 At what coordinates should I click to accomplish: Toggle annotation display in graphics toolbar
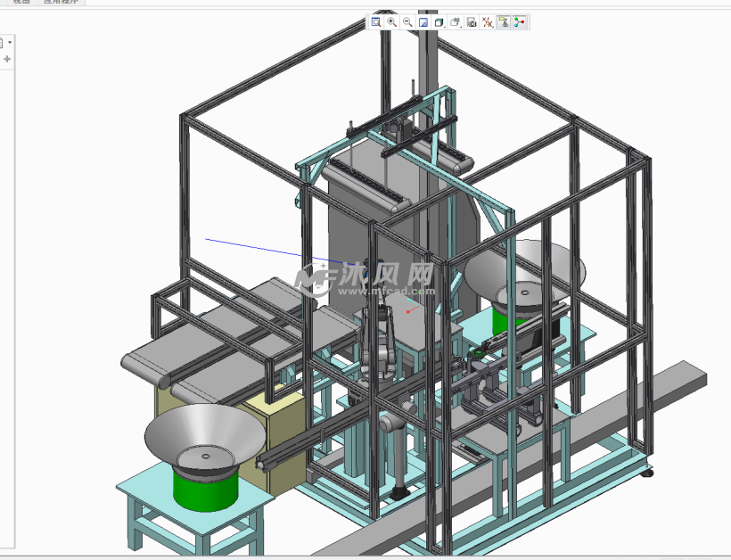point(503,21)
